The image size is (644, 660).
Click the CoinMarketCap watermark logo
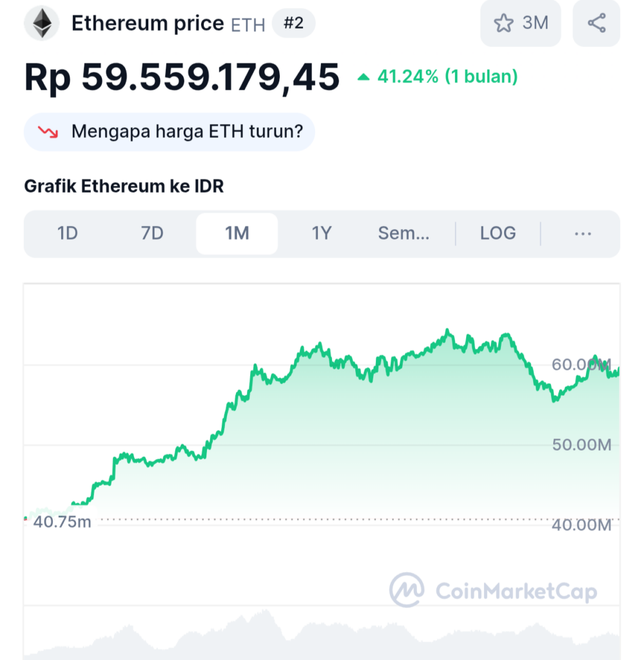[493, 590]
